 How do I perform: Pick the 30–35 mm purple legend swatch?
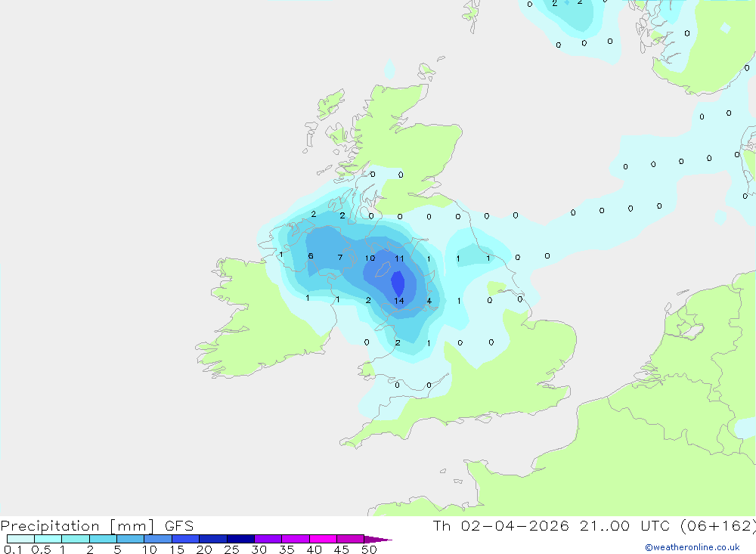point(268,539)
